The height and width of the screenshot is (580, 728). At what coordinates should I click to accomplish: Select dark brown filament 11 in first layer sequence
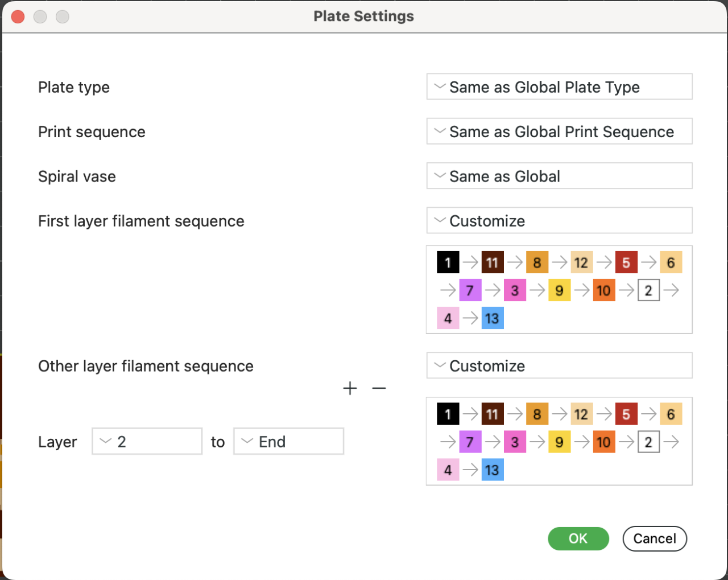click(492, 262)
